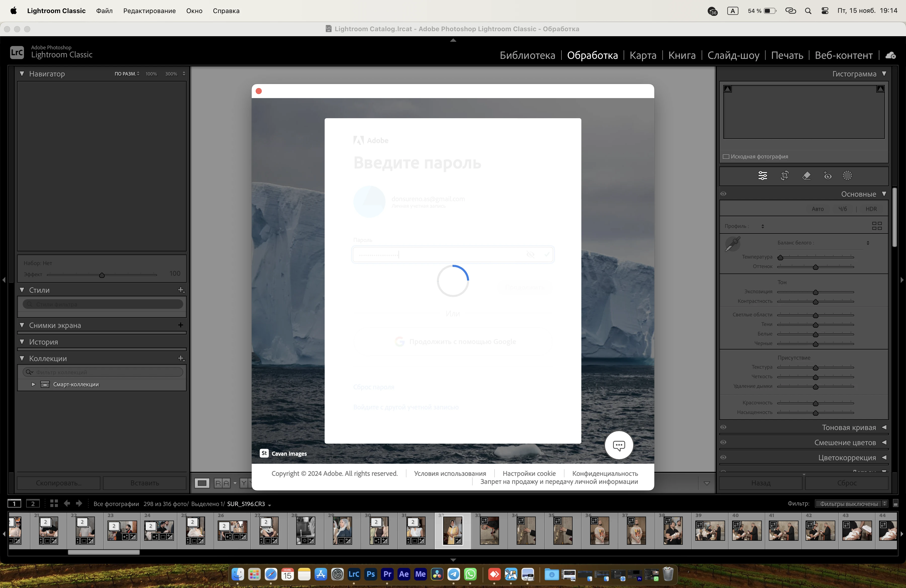Adjust the Экспозиция slider handle

click(x=815, y=292)
